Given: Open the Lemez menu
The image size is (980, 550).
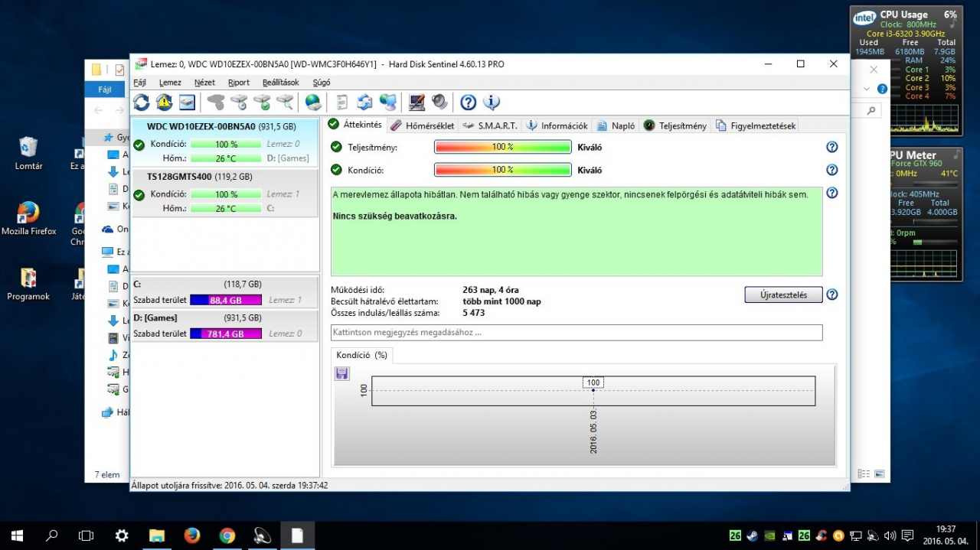Looking at the screenshot, I should (170, 83).
